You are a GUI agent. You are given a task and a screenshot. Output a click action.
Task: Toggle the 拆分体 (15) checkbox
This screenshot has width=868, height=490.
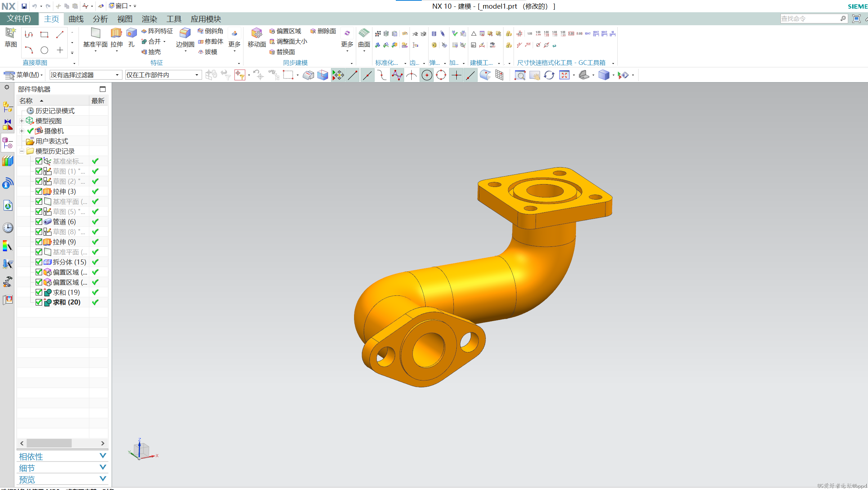(x=39, y=262)
